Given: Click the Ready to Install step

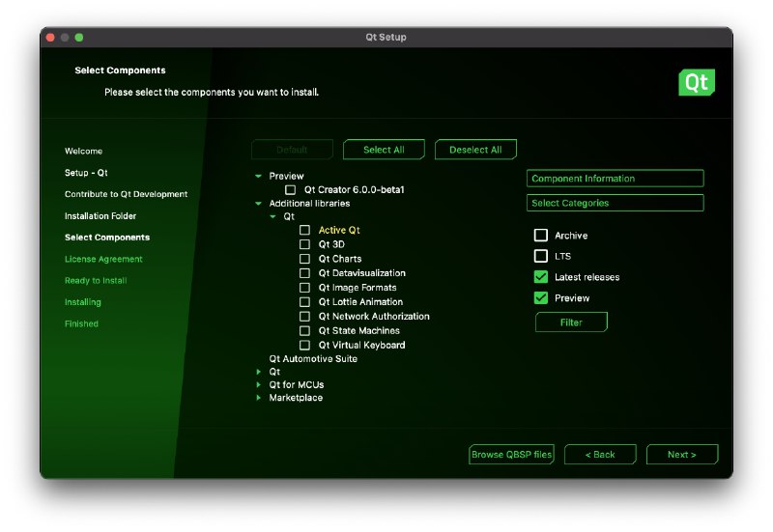Looking at the screenshot, I should coord(96,280).
